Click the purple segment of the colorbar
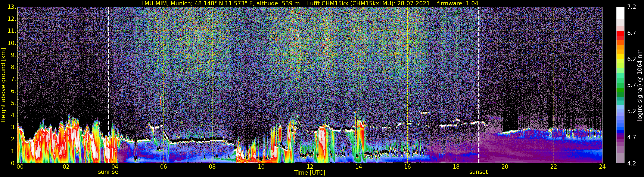This screenshot has width=644, height=177. (x=620, y=137)
